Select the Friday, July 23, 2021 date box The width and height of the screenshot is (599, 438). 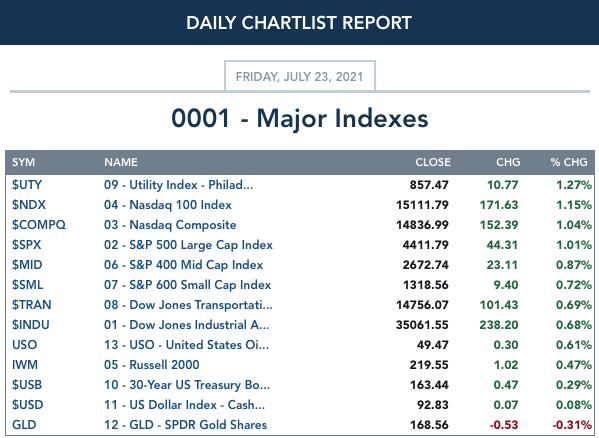pos(300,76)
